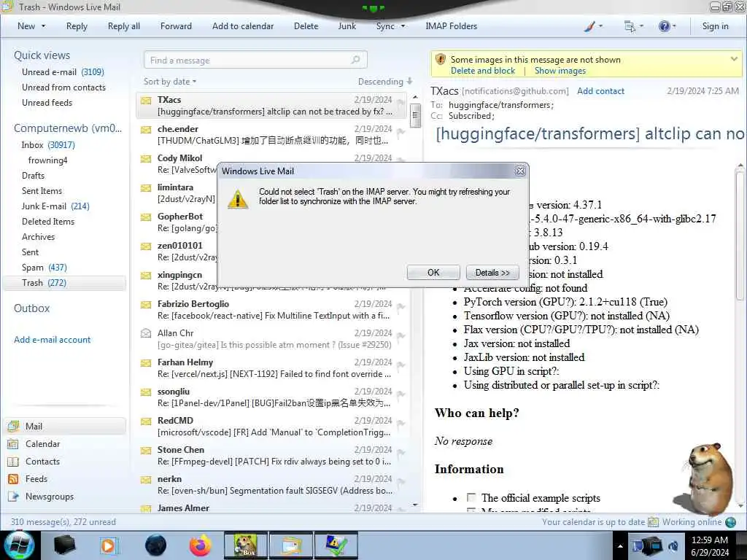Click the opened envelope icon of Allan Chr
Screen dimensions: 747x560
click(x=146, y=333)
